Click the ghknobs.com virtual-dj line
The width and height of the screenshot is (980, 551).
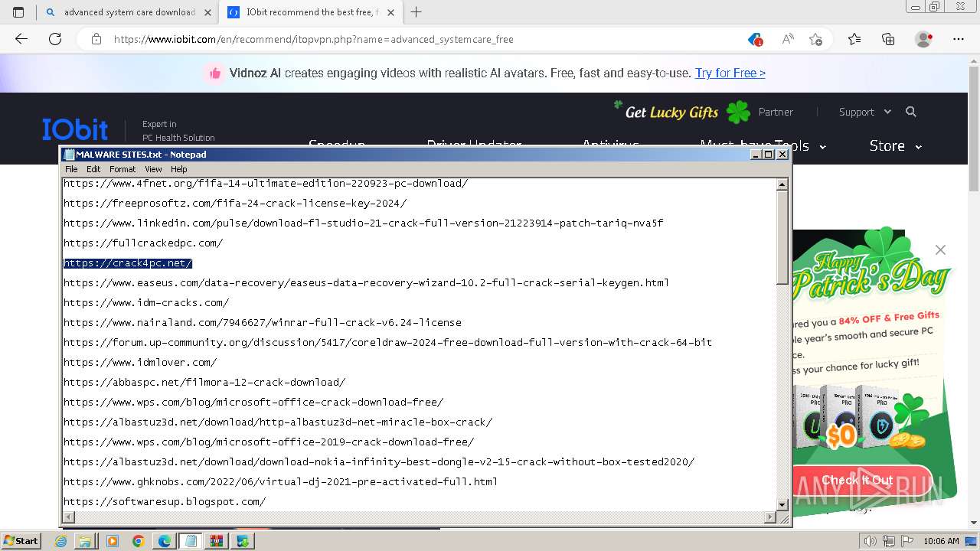pos(281,482)
